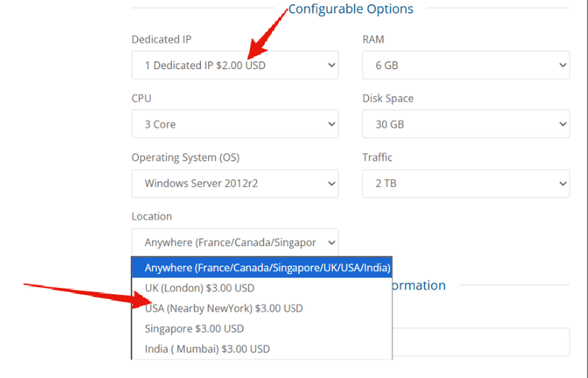
Task: Open the Traffic dropdown showing 2 TB
Action: click(x=466, y=183)
